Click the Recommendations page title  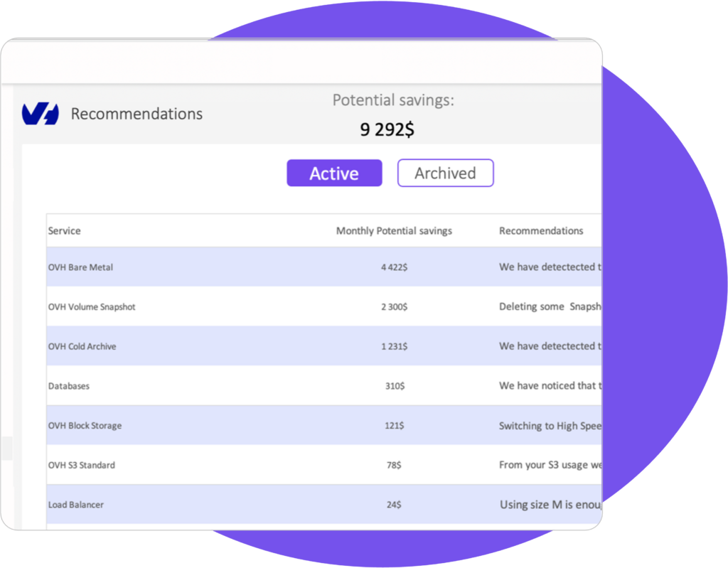136,114
